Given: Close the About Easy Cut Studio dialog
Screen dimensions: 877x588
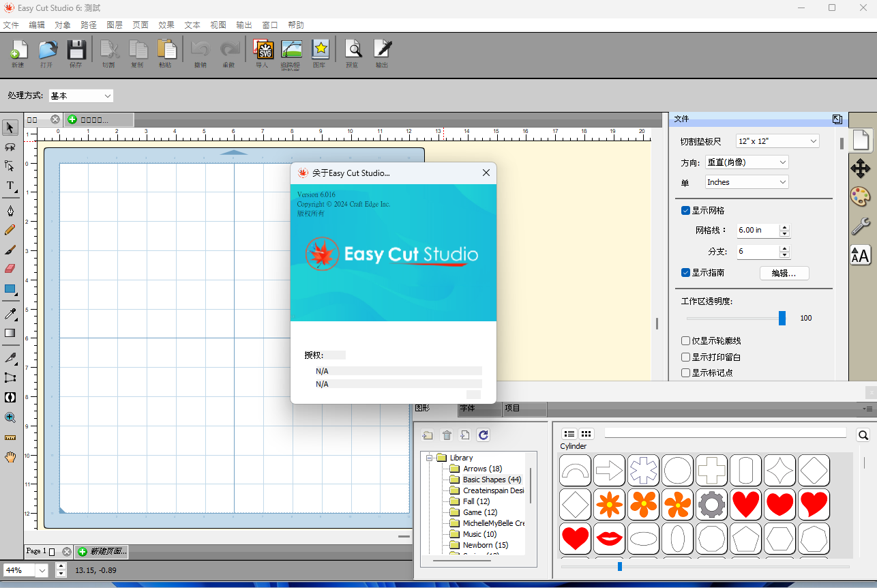Looking at the screenshot, I should 486,173.
